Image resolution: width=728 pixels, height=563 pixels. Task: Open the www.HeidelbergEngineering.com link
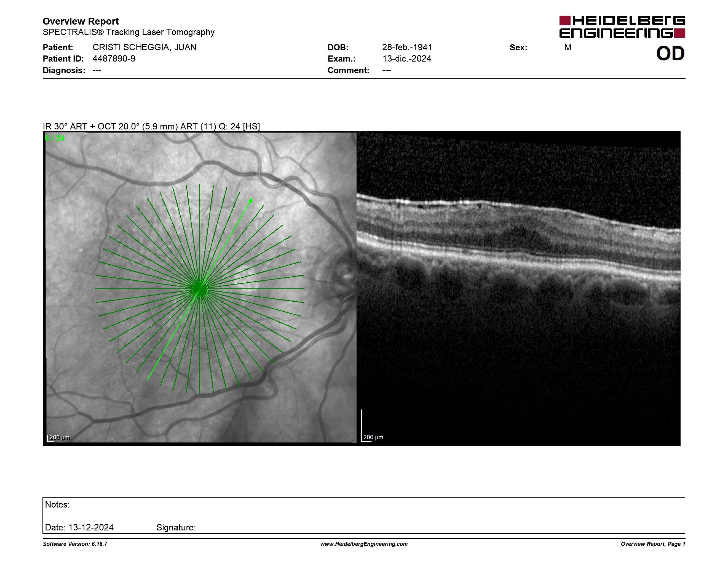364,544
